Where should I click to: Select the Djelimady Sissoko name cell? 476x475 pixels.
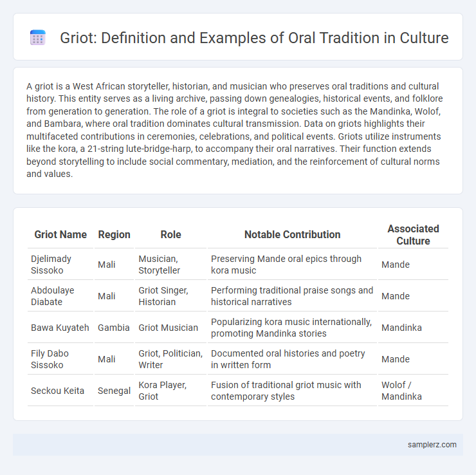point(60,265)
